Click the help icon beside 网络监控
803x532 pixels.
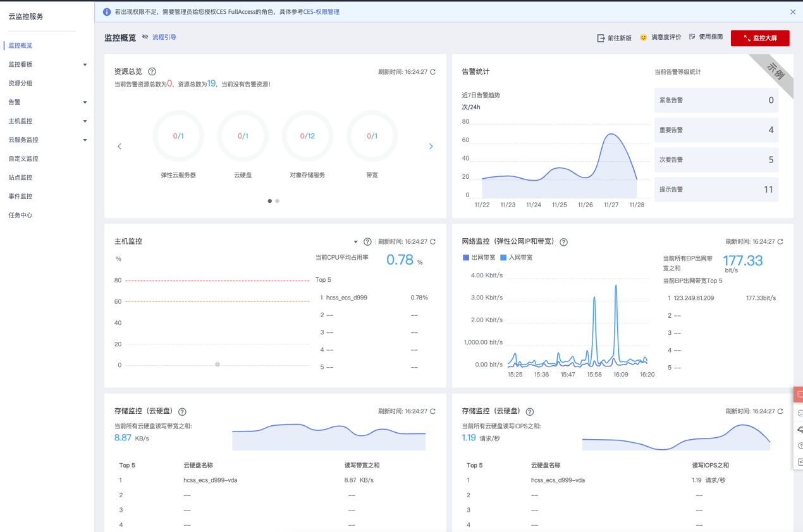563,242
